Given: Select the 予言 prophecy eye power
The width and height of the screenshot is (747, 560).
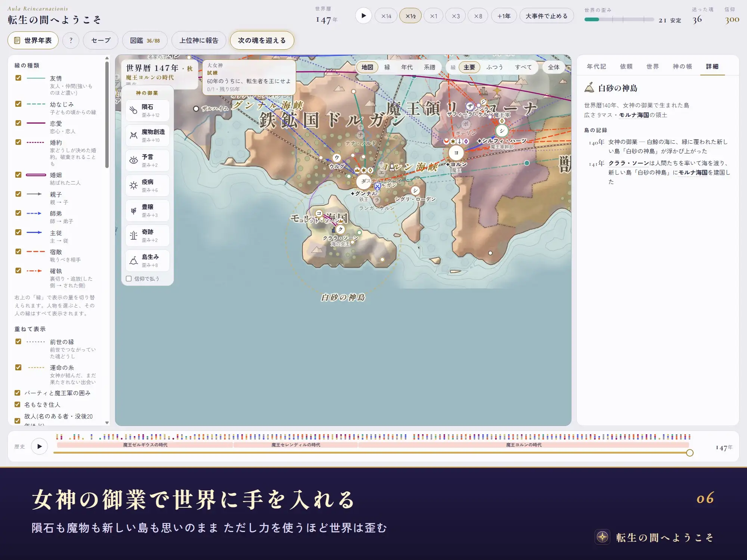Looking at the screenshot, I should point(148,161).
